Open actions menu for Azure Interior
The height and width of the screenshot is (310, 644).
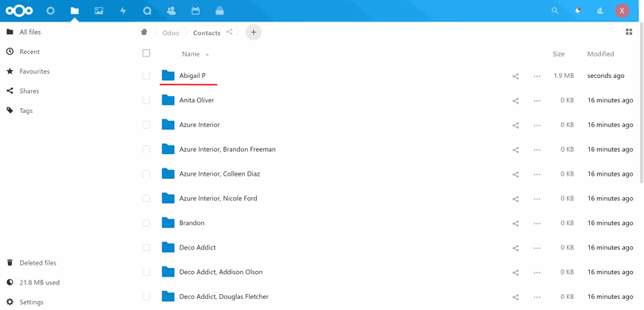coord(537,126)
